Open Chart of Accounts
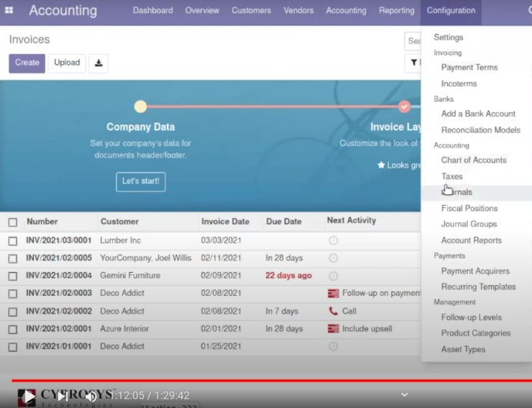This screenshot has width=532, height=408. [x=474, y=160]
